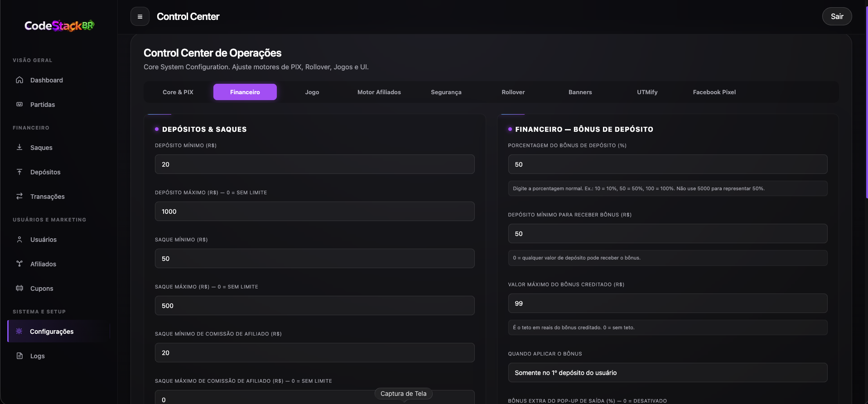This screenshot has width=868, height=404.
Task: Click the Dashboard home icon in sidebar
Action: click(x=19, y=80)
